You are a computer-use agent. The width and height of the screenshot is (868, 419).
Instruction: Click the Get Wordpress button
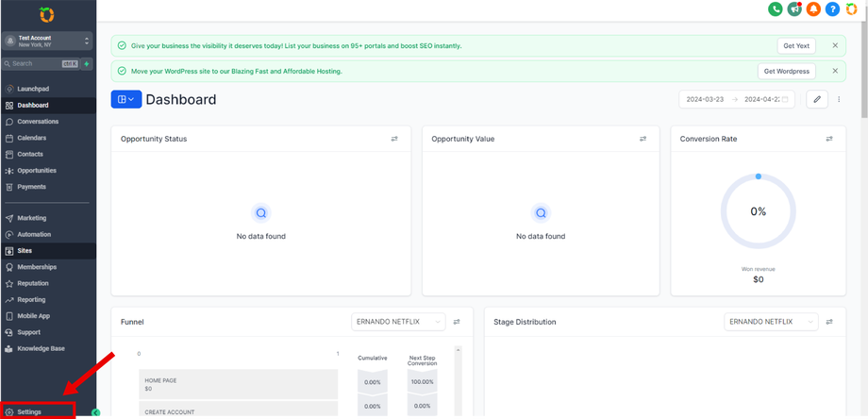point(786,71)
